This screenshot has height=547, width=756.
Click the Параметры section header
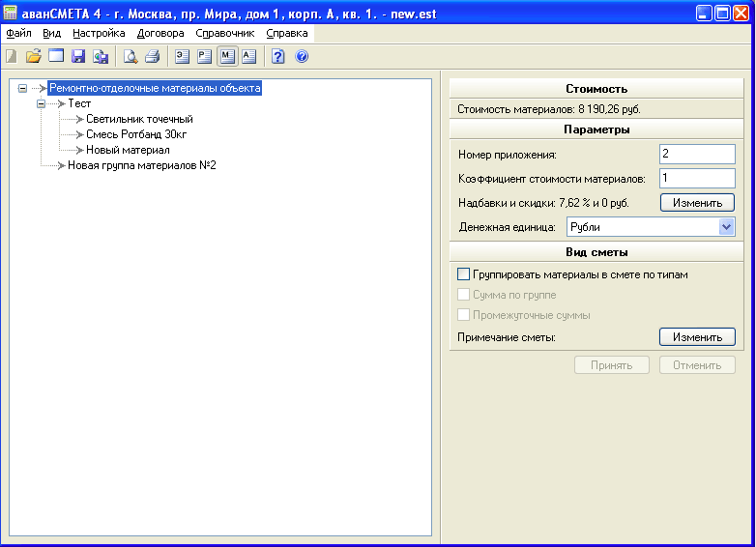(596, 130)
